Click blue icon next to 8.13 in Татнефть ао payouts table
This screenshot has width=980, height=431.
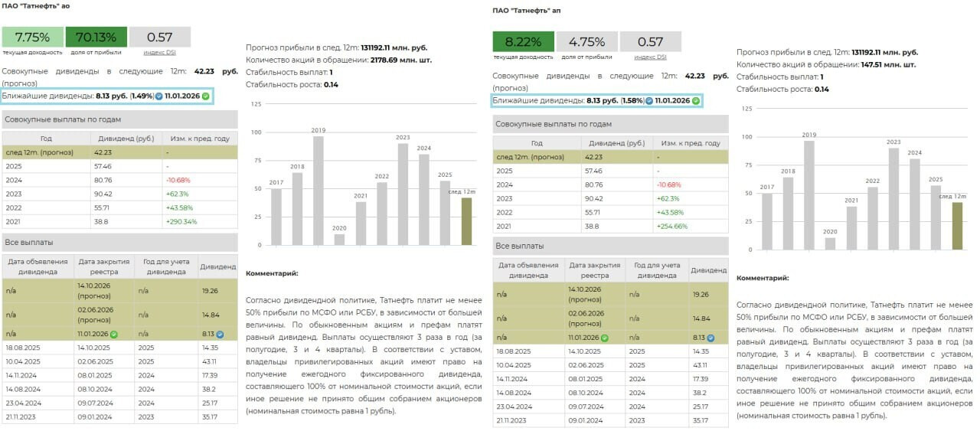tap(220, 334)
